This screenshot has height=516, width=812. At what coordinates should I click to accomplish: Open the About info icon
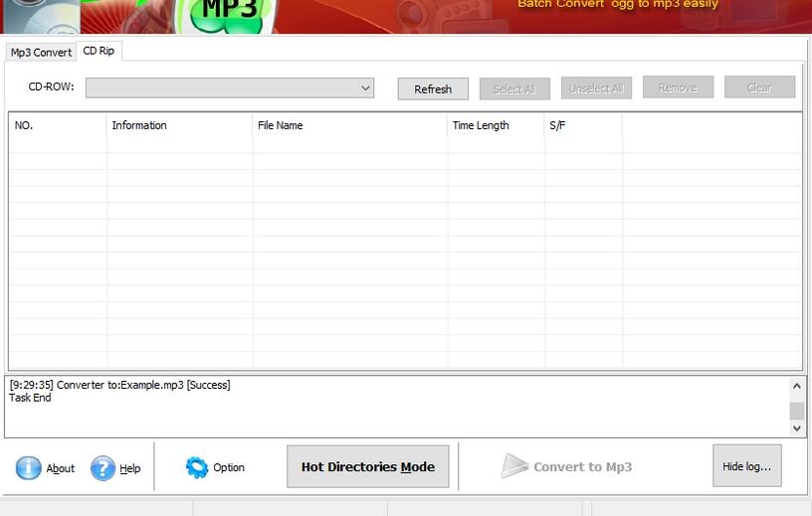coord(29,468)
